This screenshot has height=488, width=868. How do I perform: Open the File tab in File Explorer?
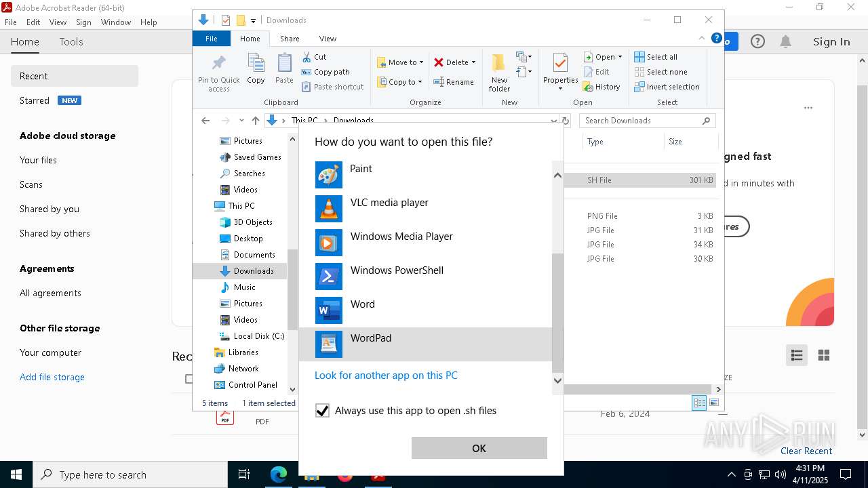(212, 39)
